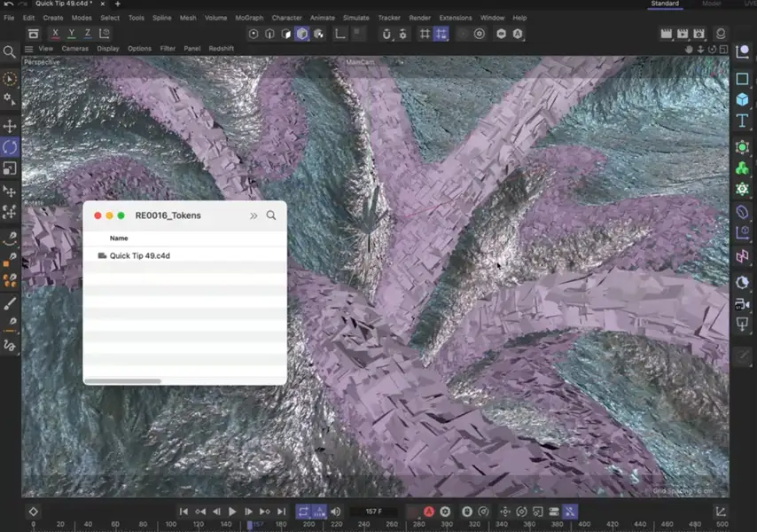The width and height of the screenshot is (757, 532).
Task: Open the Cameras dropdown in the viewport header
Action: [x=74, y=49]
